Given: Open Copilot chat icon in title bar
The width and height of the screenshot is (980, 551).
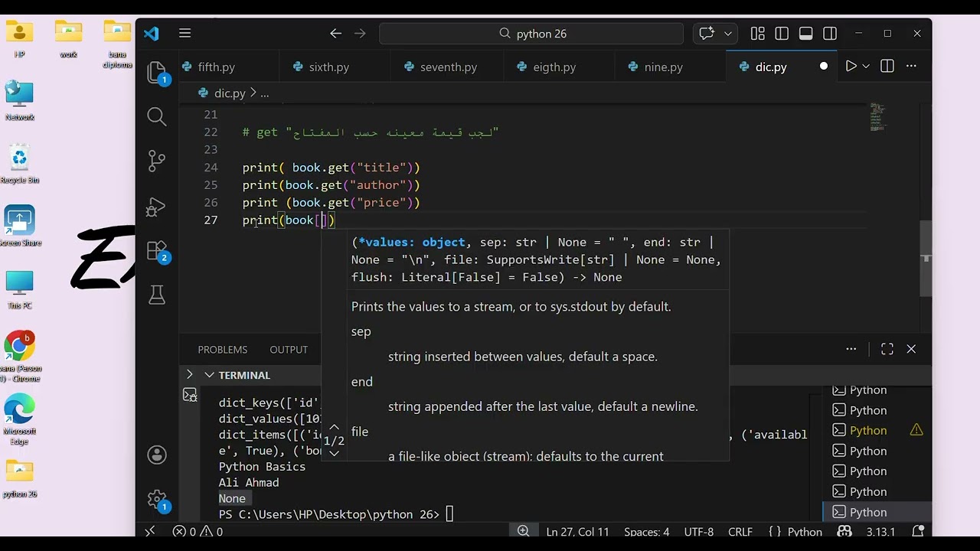Looking at the screenshot, I should (x=707, y=34).
